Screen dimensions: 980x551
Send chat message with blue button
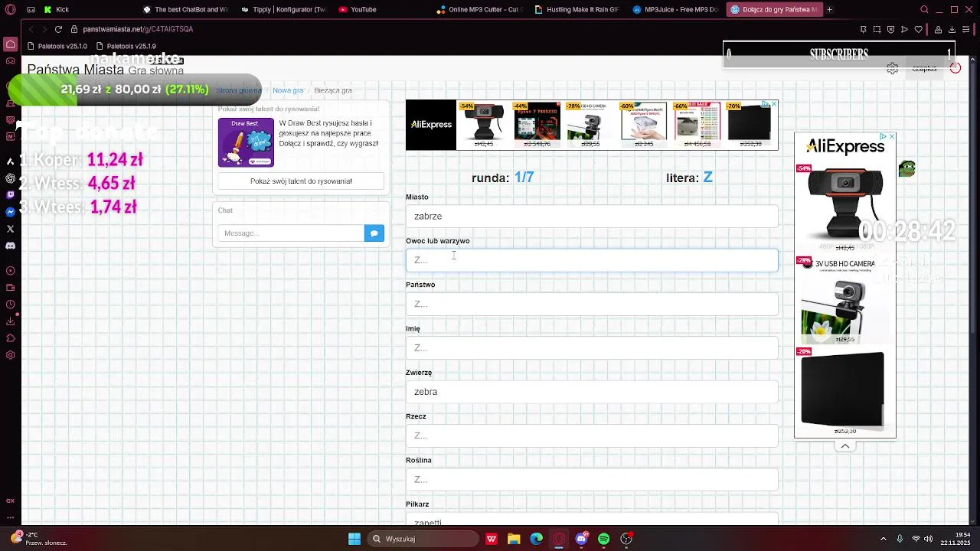(x=374, y=233)
